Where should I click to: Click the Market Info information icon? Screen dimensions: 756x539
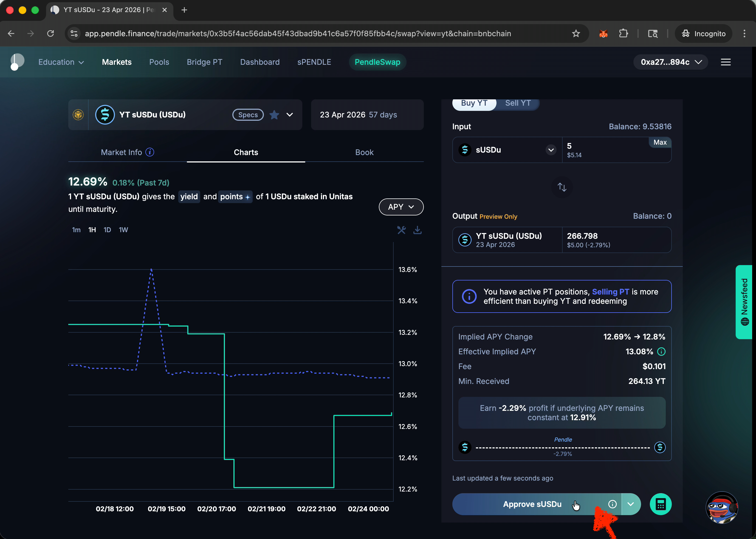(x=150, y=152)
